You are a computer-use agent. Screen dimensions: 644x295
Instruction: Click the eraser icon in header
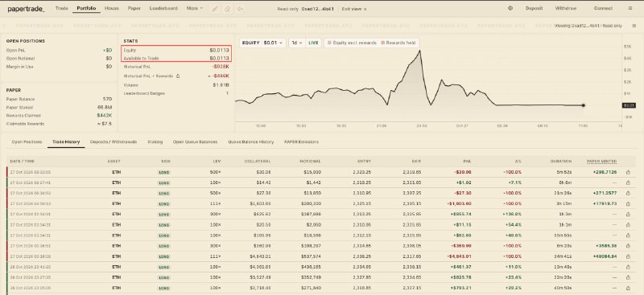click(x=227, y=9)
